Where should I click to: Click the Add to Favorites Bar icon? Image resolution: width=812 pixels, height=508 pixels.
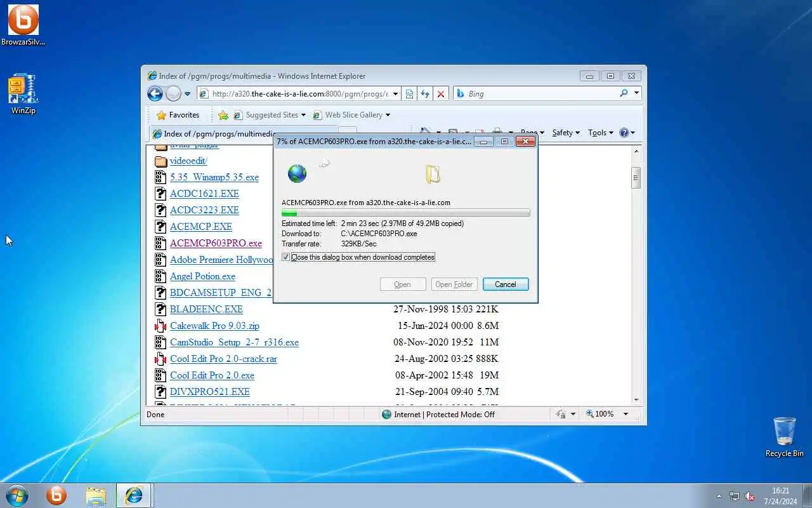(x=223, y=115)
